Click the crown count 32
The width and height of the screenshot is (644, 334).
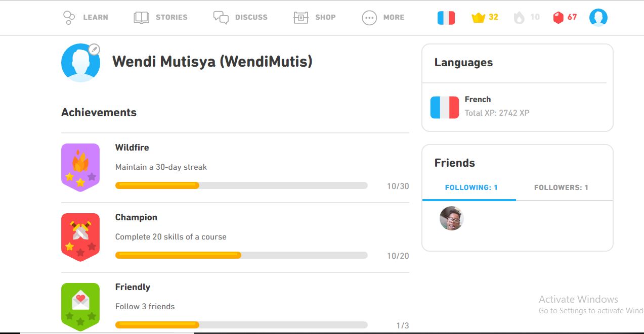(493, 17)
